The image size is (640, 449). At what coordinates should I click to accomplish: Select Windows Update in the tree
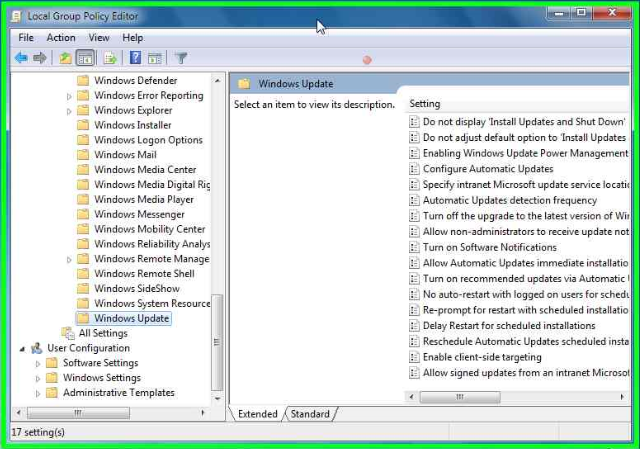click(131, 318)
